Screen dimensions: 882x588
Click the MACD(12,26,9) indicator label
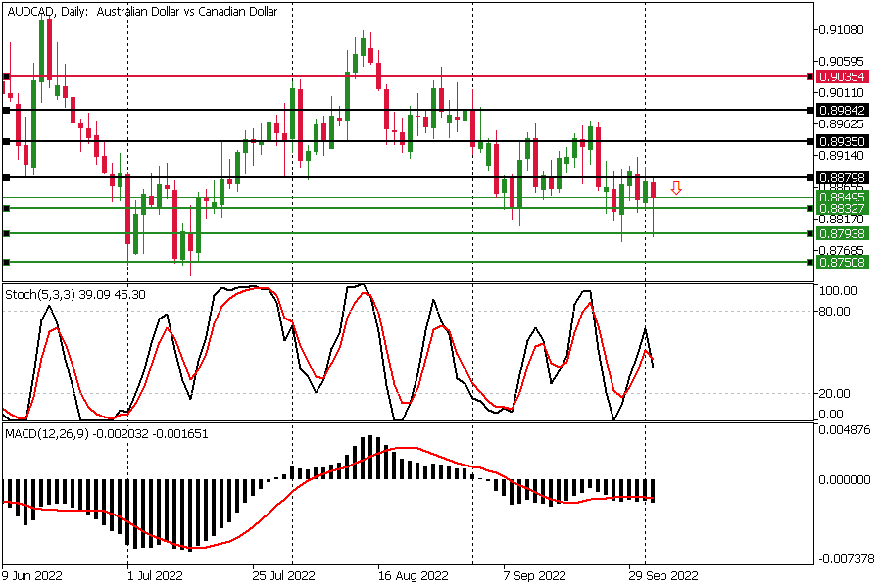click(106, 434)
